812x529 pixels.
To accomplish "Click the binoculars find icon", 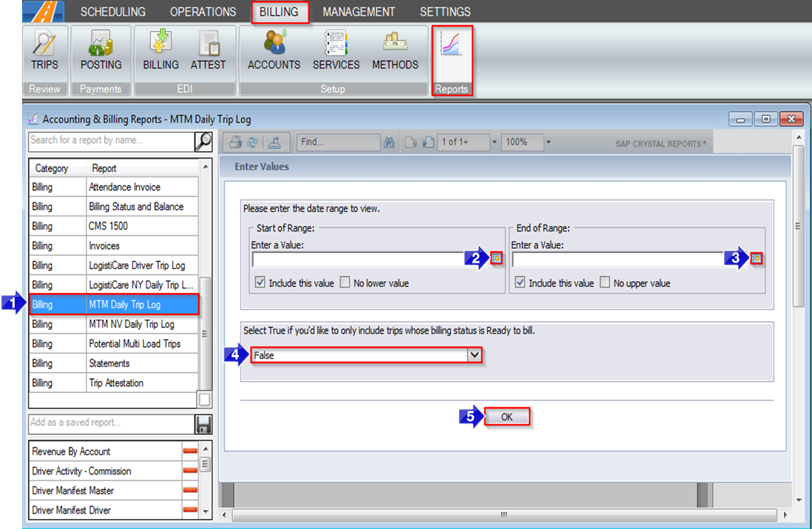I will pyautogui.click(x=390, y=142).
